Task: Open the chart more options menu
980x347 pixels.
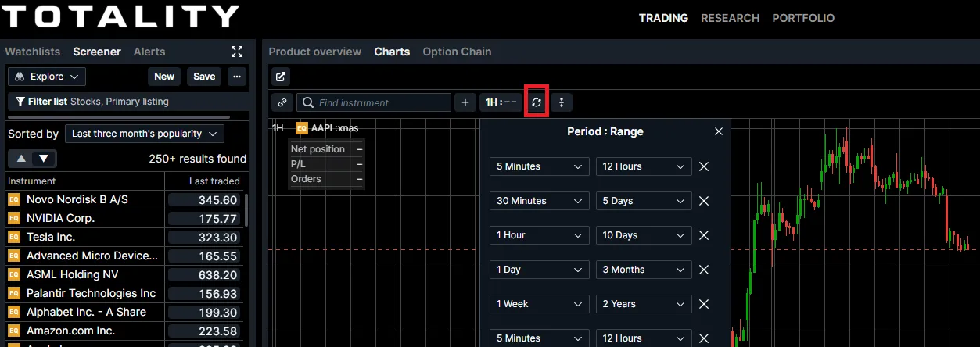Action: click(561, 102)
